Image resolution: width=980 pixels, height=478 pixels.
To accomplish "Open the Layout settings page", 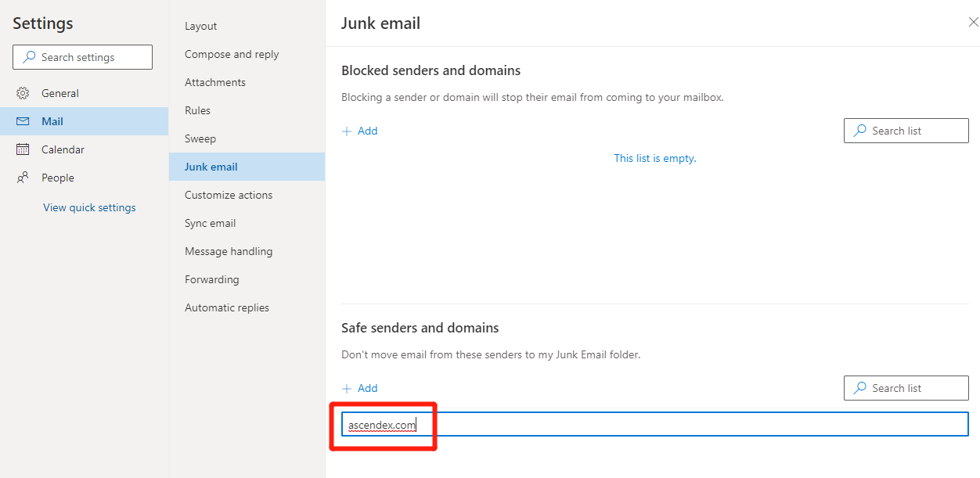I will (x=200, y=26).
